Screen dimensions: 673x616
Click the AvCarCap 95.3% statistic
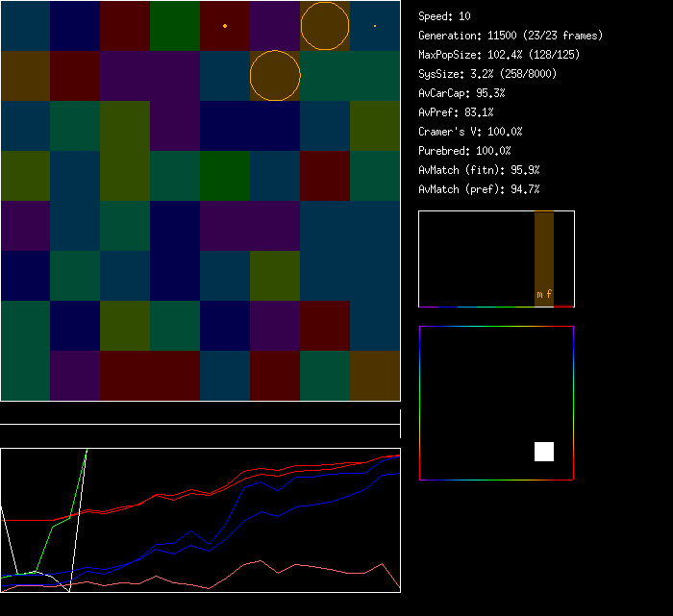pyautogui.click(x=461, y=93)
